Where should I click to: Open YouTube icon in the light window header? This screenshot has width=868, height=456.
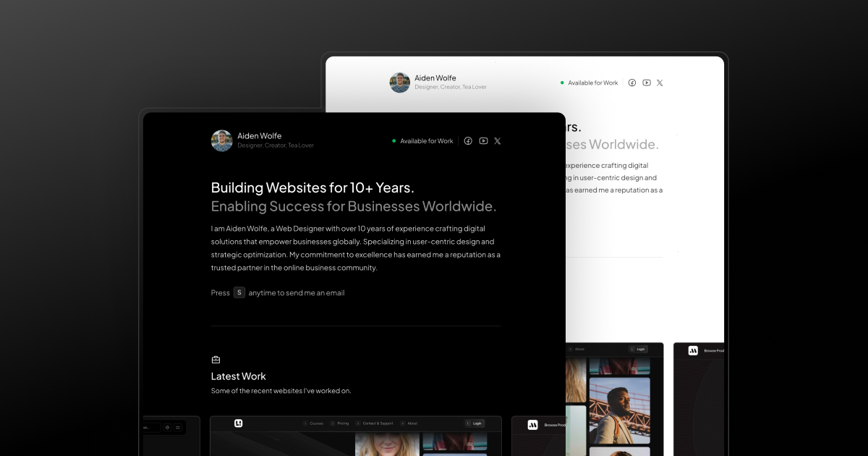tap(647, 83)
